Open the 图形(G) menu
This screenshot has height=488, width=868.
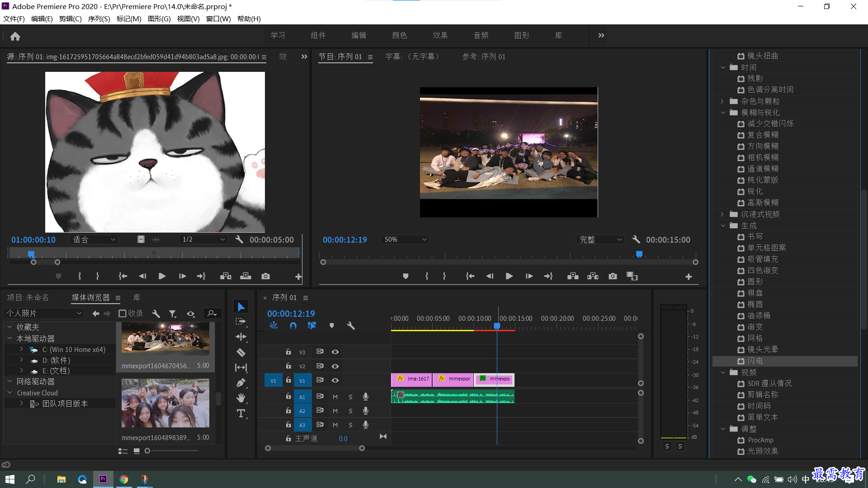click(159, 19)
